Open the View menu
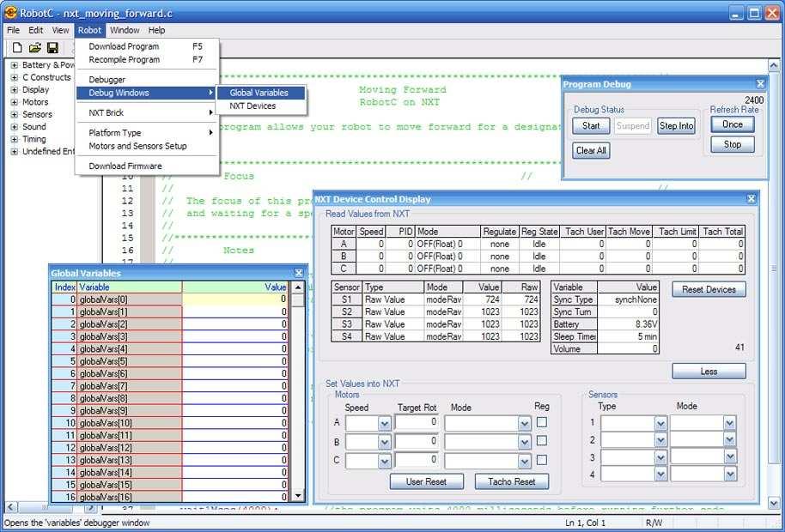Viewport: 785px width, 532px height. pyautogui.click(x=60, y=30)
